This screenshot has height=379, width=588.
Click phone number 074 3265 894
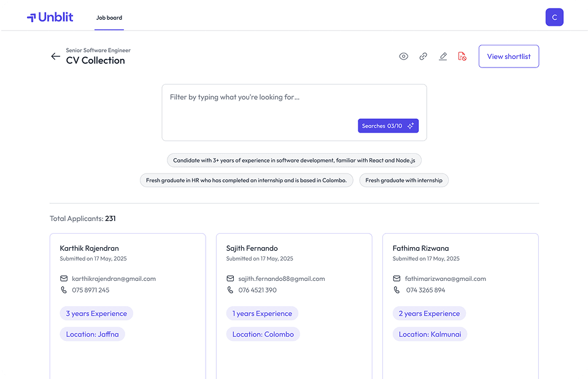[425, 290]
